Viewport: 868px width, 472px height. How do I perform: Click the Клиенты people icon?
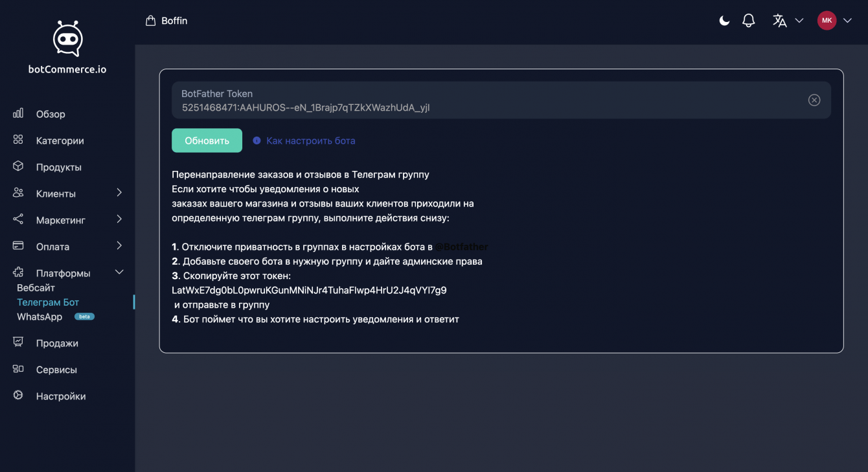18,193
